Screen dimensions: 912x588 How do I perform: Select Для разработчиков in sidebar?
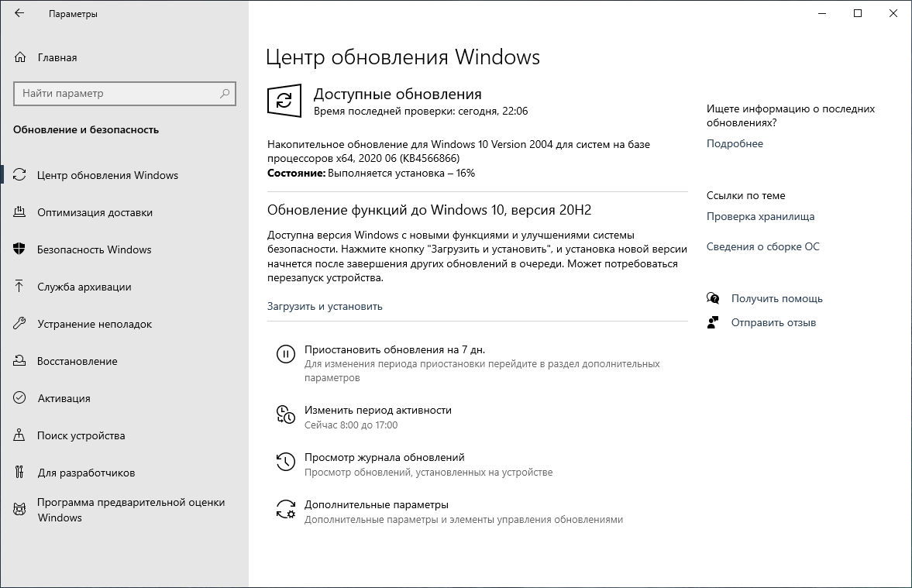(x=85, y=473)
